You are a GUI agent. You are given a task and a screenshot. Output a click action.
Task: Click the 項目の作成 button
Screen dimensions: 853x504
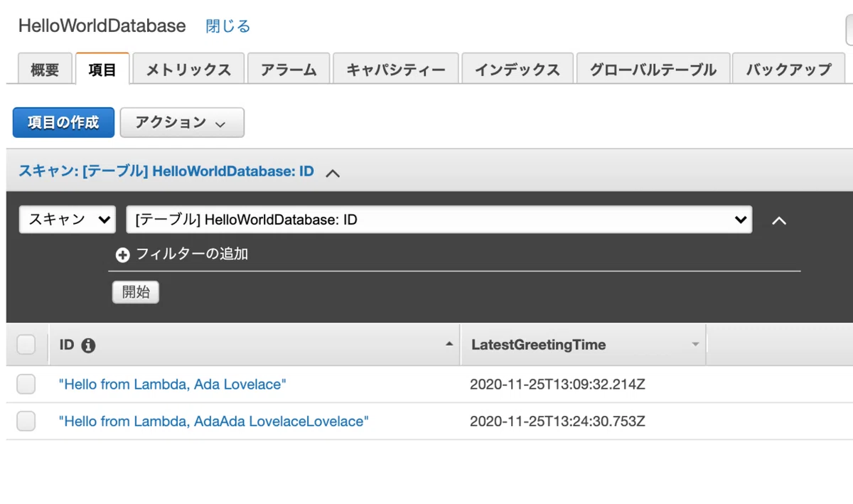(x=63, y=122)
